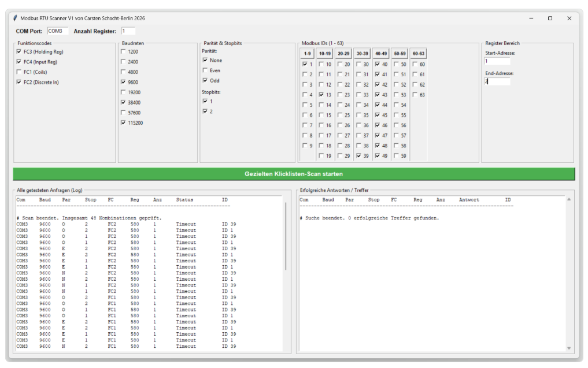
Task: Disable Odd parity checkbox
Action: (x=205, y=80)
